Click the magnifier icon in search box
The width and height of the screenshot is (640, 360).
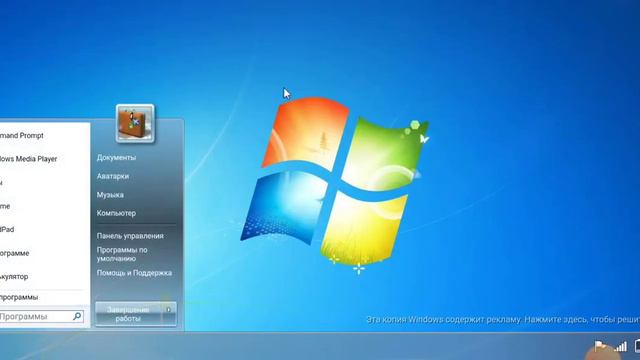click(x=77, y=316)
